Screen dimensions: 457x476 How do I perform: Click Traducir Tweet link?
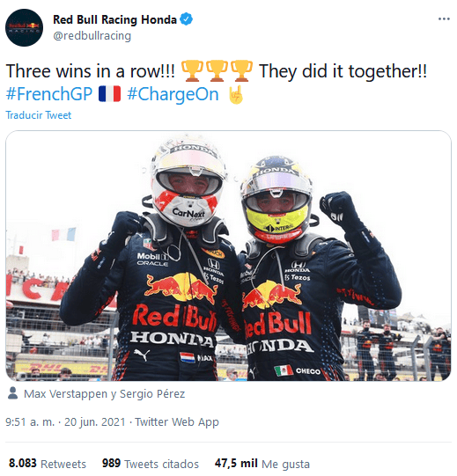[38, 115]
